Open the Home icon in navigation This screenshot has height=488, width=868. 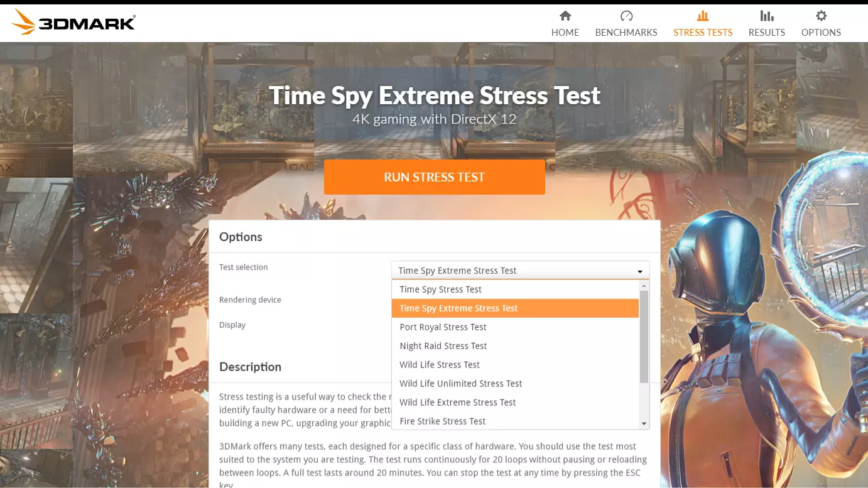coord(565,16)
